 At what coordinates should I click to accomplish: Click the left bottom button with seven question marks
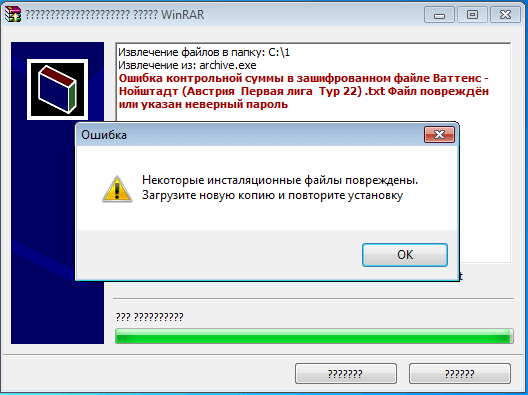(346, 373)
